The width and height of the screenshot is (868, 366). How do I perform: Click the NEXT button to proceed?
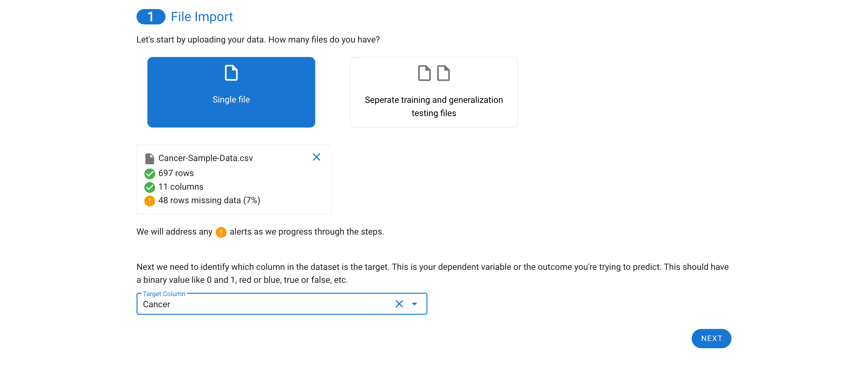pos(711,338)
